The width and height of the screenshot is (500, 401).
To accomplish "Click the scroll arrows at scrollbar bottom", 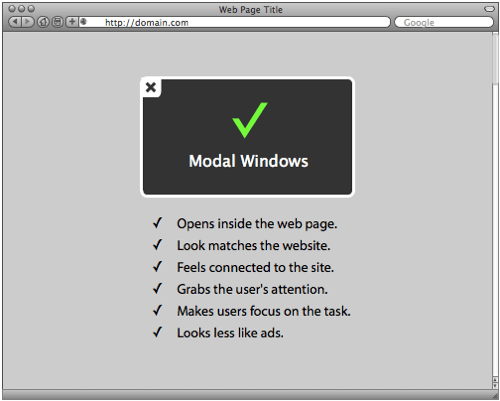I will [496, 382].
